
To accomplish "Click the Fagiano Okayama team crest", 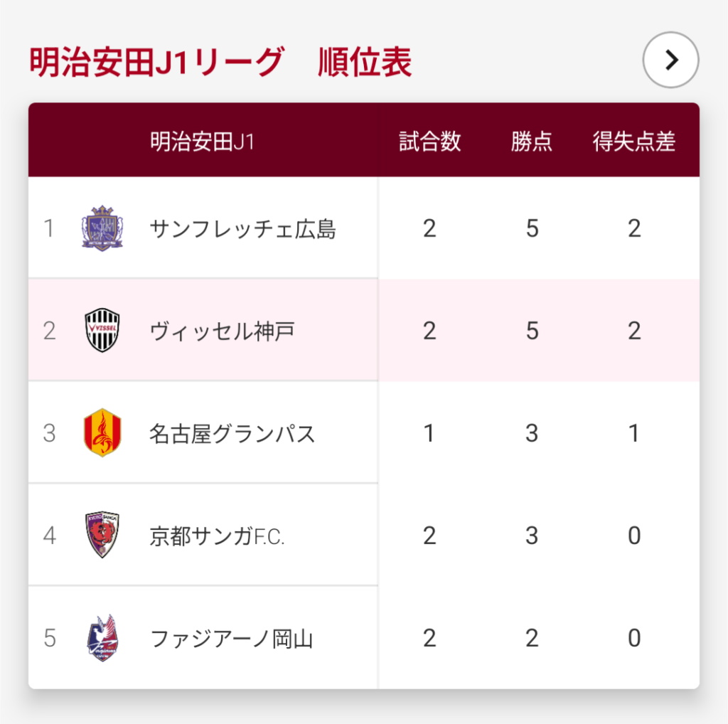I will [x=102, y=638].
